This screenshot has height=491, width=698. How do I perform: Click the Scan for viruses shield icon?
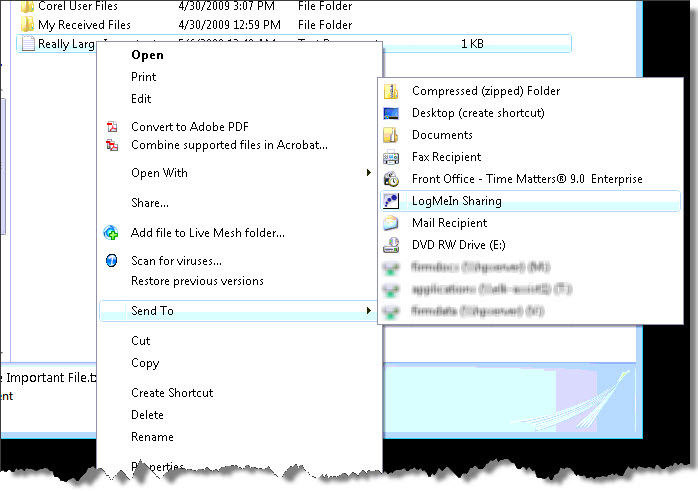(x=112, y=261)
